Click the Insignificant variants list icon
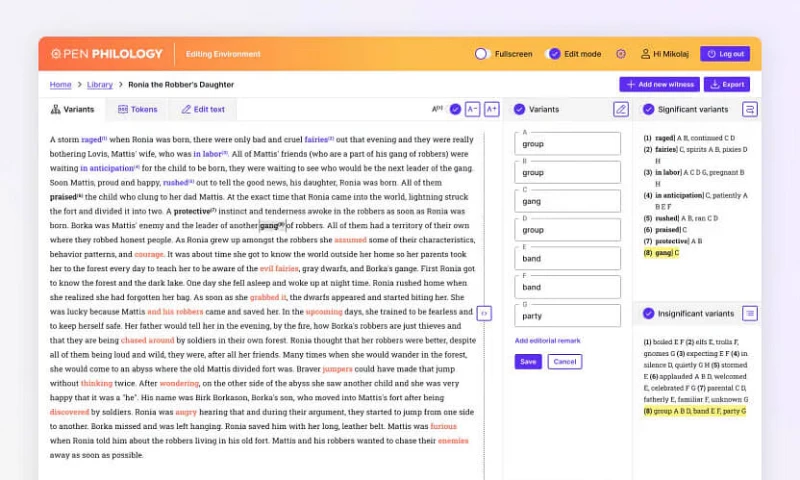 click(749, 313)
